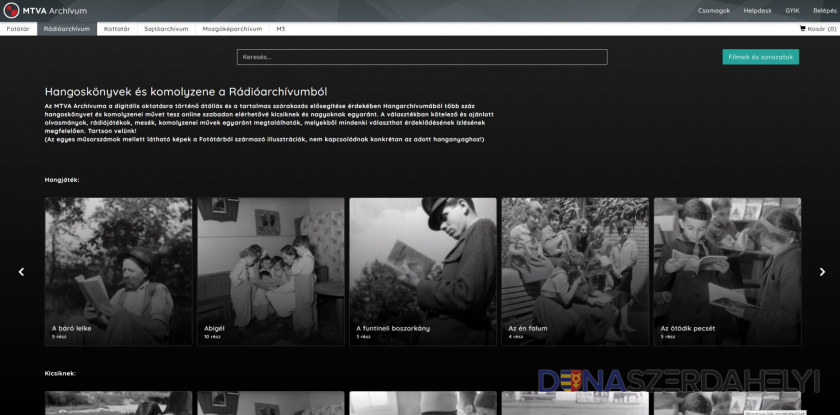Screen dimensions: 840x415
Task: Go to the Mozgóképarchívum tab
Action: tap(232, 29)
